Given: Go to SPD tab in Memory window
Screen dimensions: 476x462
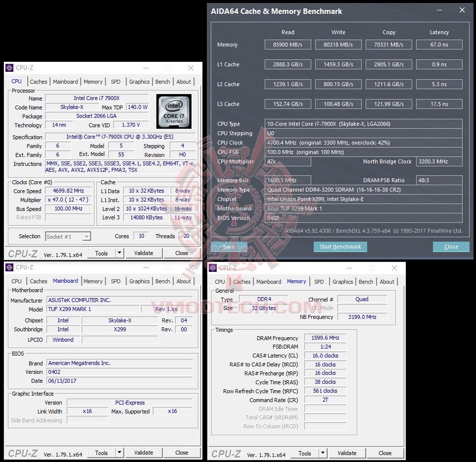Looking at the screenshot, I should (x=319, y=282).
